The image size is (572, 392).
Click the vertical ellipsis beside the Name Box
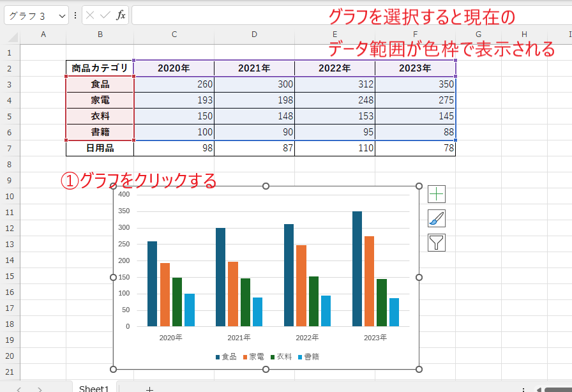77,15
